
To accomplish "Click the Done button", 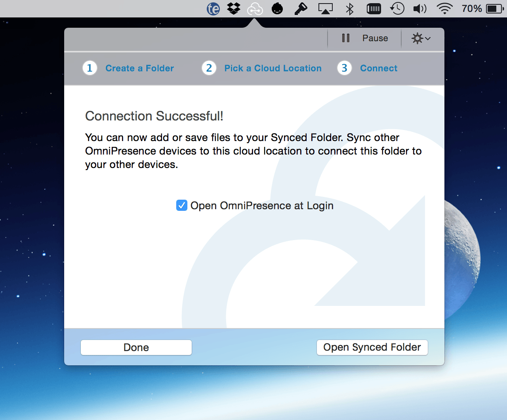I will click(136, 347).
